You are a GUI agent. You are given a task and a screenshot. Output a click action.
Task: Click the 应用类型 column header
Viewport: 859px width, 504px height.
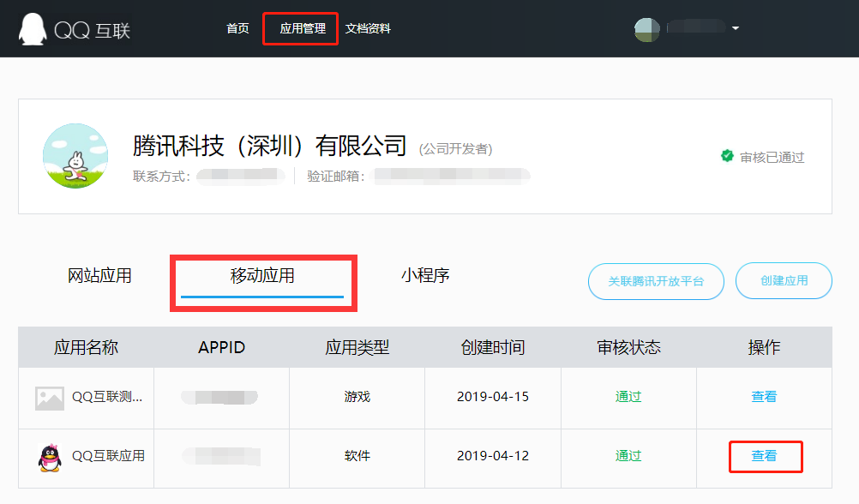[x=357, y=347]
